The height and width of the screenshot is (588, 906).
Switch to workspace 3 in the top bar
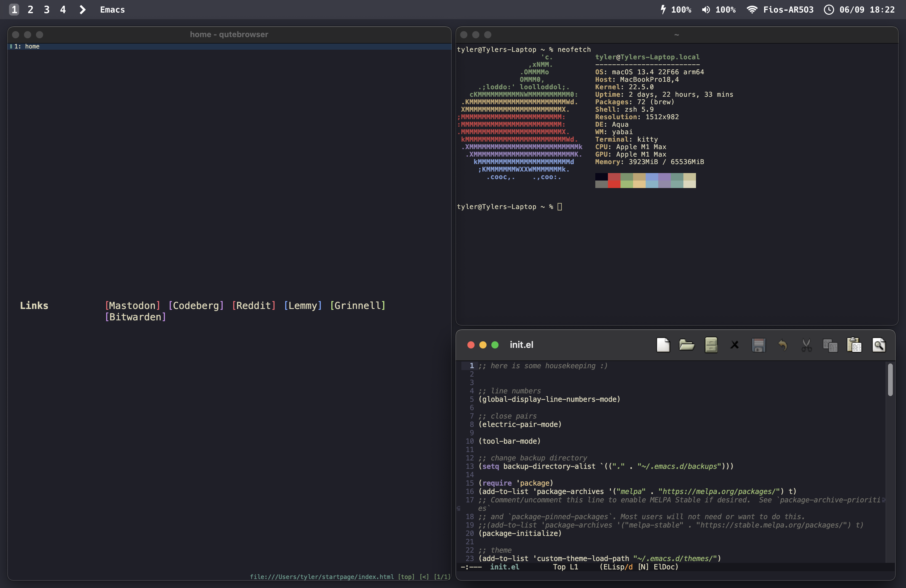46,10
